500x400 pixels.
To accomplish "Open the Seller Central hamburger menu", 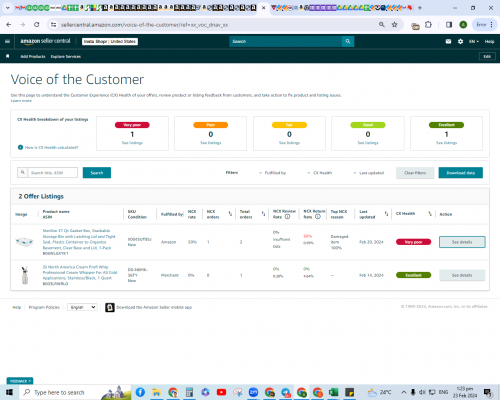I will click(7, 41).
